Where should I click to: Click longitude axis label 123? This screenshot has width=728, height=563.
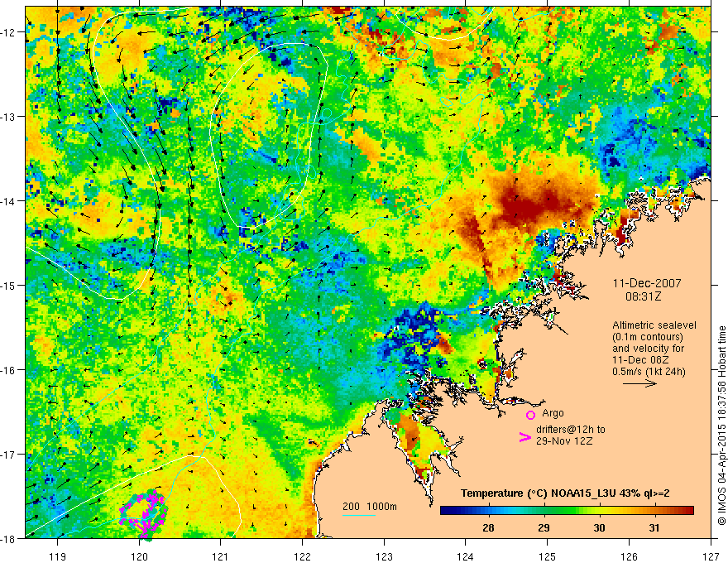click(x=384, y=556)
